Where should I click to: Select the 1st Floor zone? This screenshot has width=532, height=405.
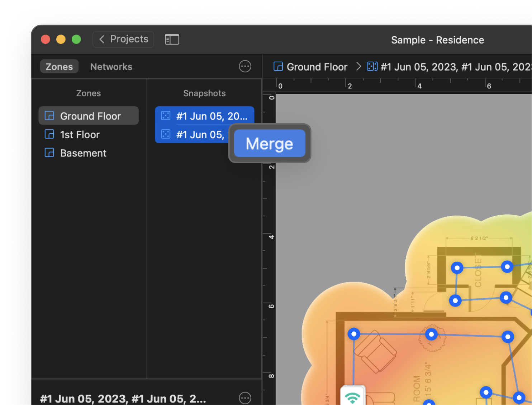[80, 135]
